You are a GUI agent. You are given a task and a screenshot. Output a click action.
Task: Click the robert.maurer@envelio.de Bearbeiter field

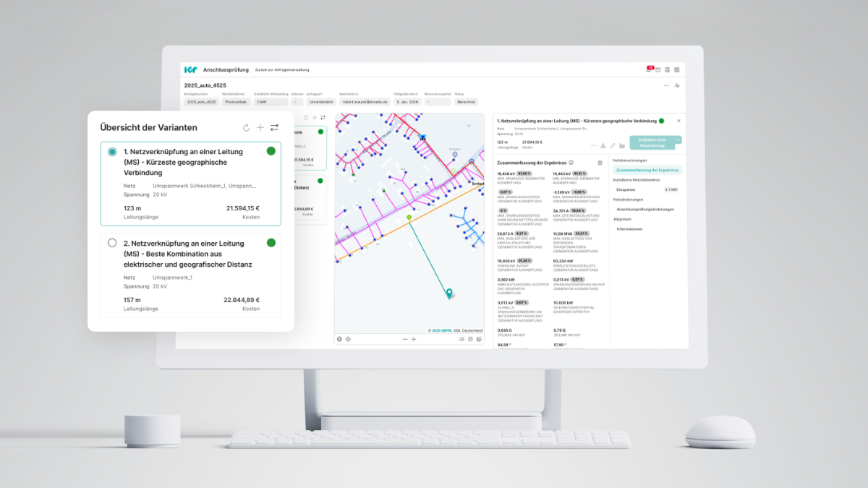pos(365,102)
